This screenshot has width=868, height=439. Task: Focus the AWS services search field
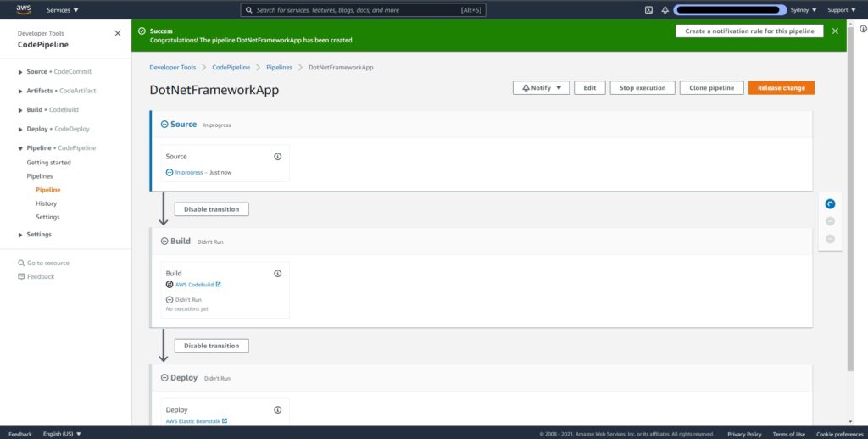pyautogui.click(x=363, y=10)
